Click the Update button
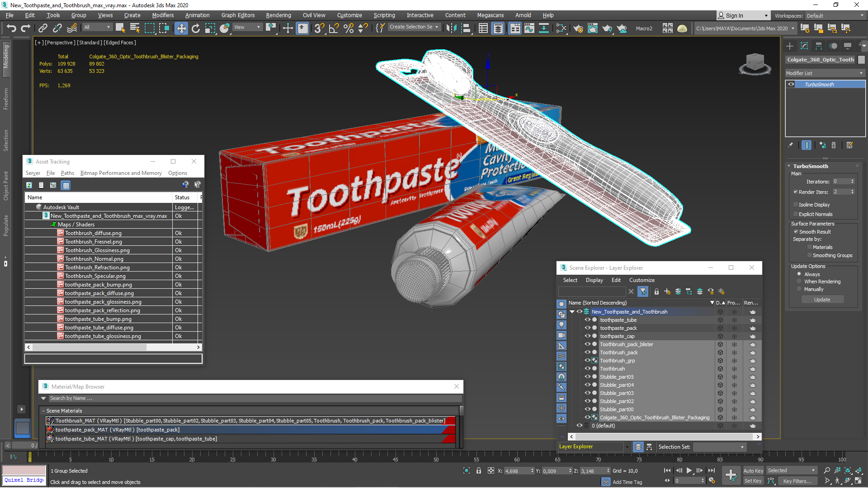The height and width of the screenshot is (488, 868). click(x=822, y=300)
